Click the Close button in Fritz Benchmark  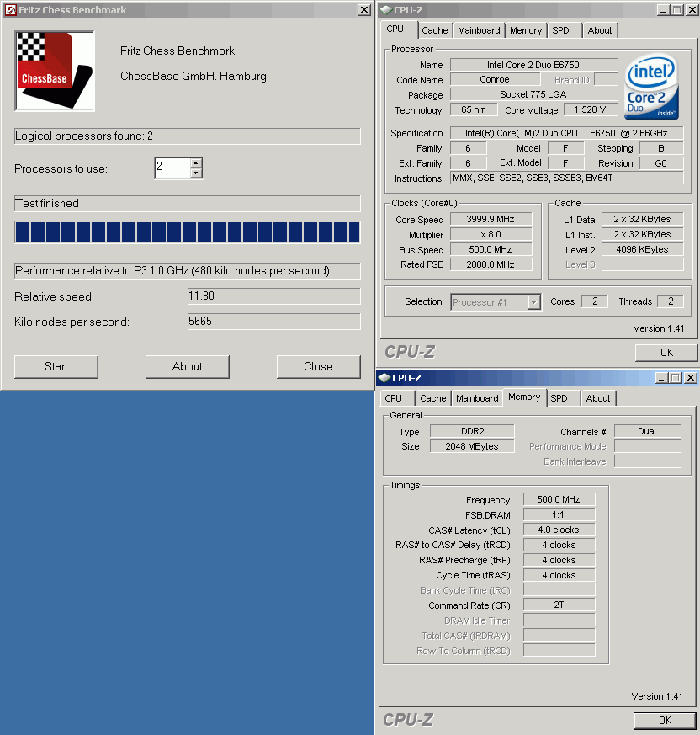(x=319, y=366)
